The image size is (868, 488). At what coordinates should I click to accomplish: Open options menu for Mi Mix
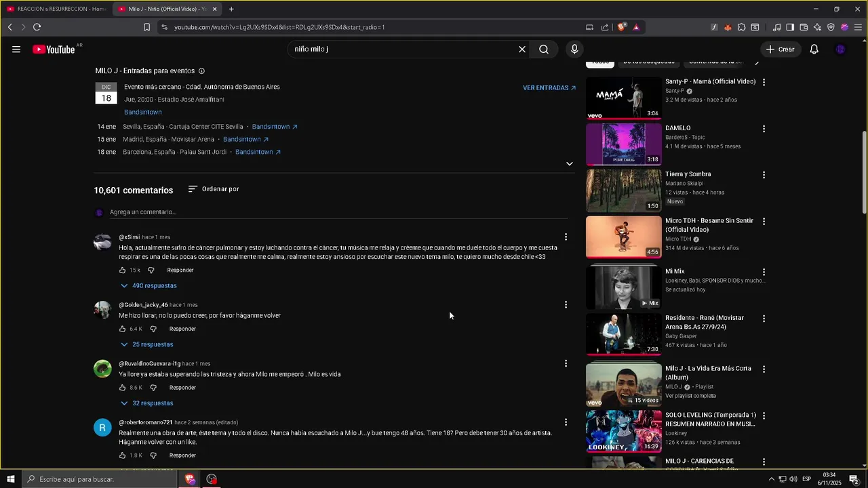coord(764,272)
